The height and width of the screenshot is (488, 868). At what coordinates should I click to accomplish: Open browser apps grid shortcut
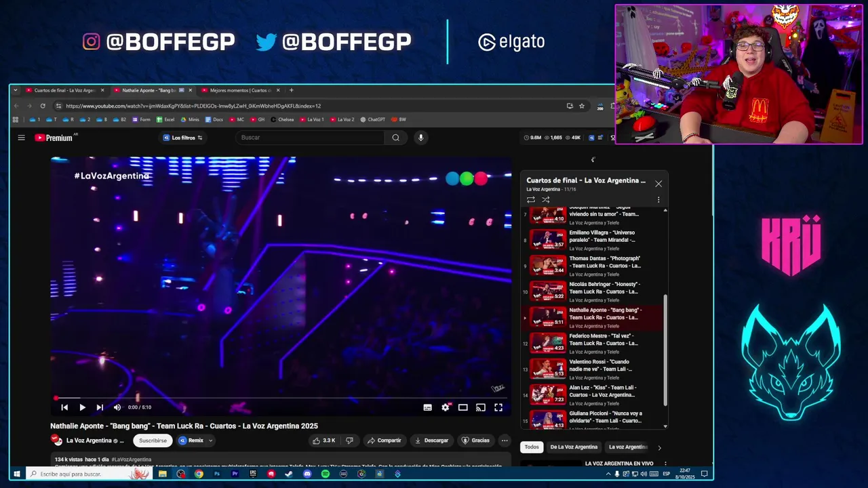pyautogui.click(x=16, y=120)
